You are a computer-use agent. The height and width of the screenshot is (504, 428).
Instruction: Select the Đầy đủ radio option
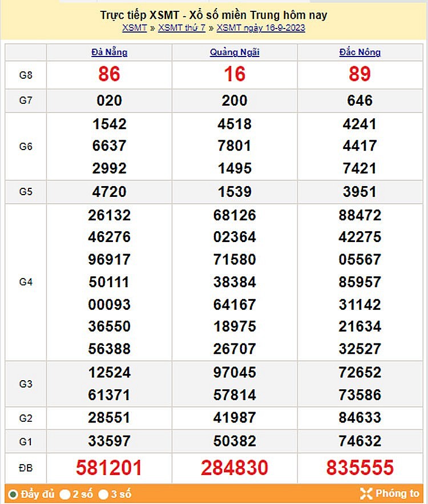(x=13, y=494)
